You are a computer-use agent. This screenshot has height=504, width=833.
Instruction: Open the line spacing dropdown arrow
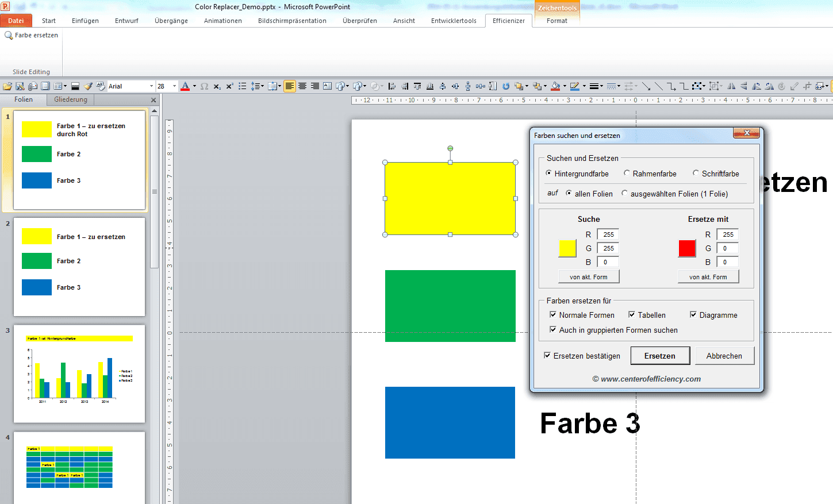262,86
